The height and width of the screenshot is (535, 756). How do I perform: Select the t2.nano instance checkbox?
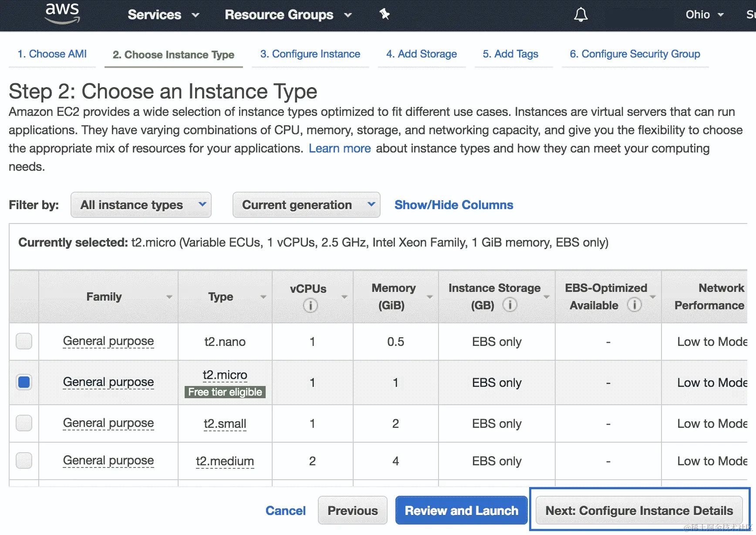24,341
